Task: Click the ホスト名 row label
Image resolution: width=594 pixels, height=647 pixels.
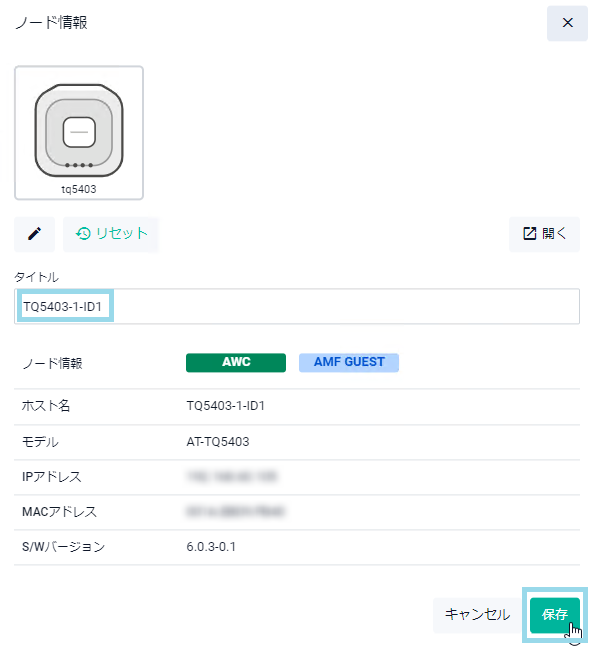Action: click(x=46, y=406)
